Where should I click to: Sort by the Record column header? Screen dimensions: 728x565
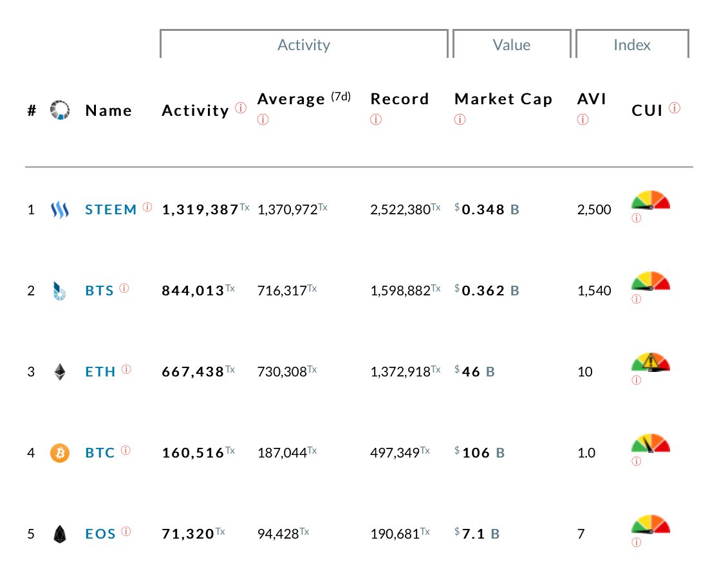[400, 99]
